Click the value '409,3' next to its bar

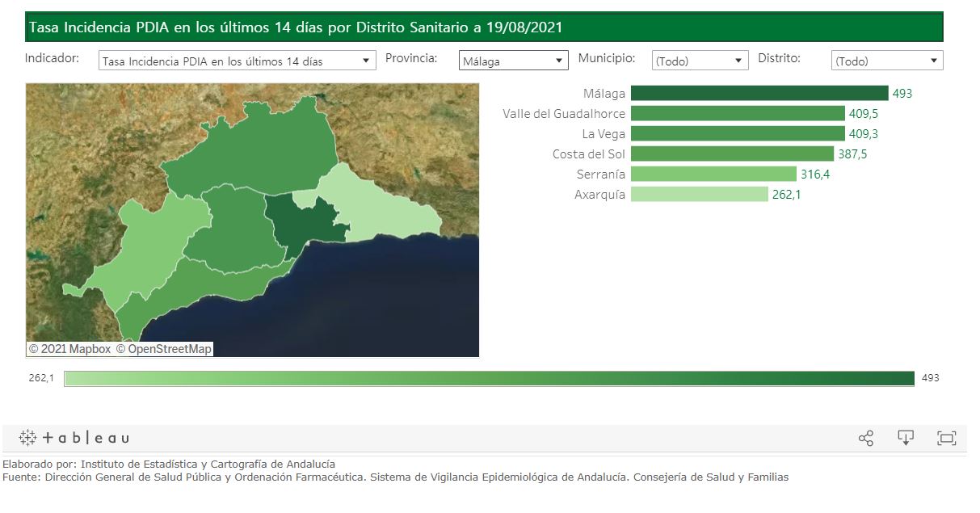[x=863, y=134]
